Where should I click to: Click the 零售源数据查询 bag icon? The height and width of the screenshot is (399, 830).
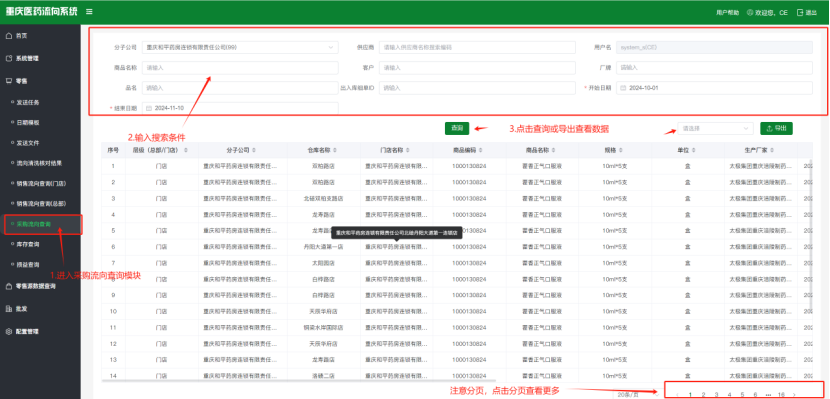pos(8,286)
